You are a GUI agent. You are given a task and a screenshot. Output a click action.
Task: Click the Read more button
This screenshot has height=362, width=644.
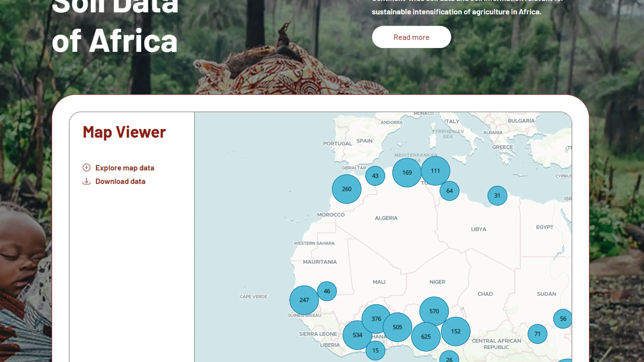[411, 37]
